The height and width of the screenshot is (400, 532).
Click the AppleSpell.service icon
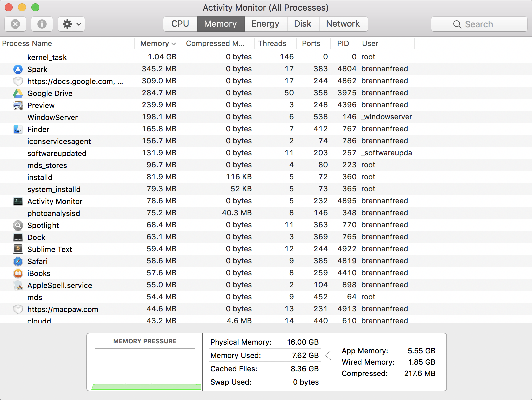[x=18, y=285]
